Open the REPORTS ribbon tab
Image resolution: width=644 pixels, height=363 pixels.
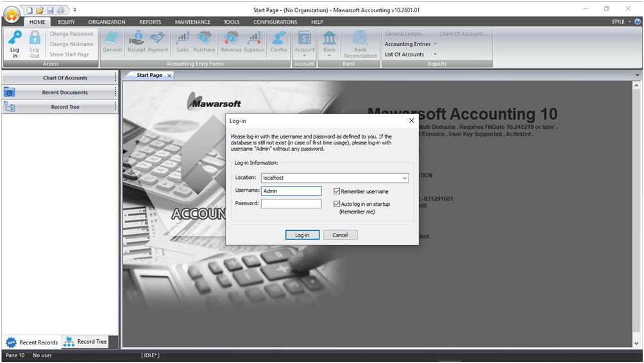150,22
